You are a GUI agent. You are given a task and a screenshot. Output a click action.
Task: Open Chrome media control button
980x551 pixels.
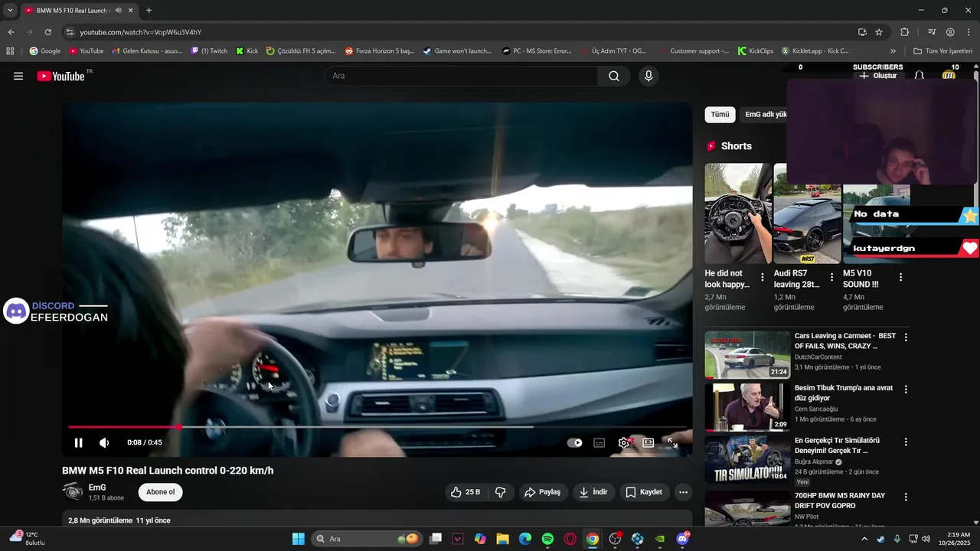tap(932, 32)
